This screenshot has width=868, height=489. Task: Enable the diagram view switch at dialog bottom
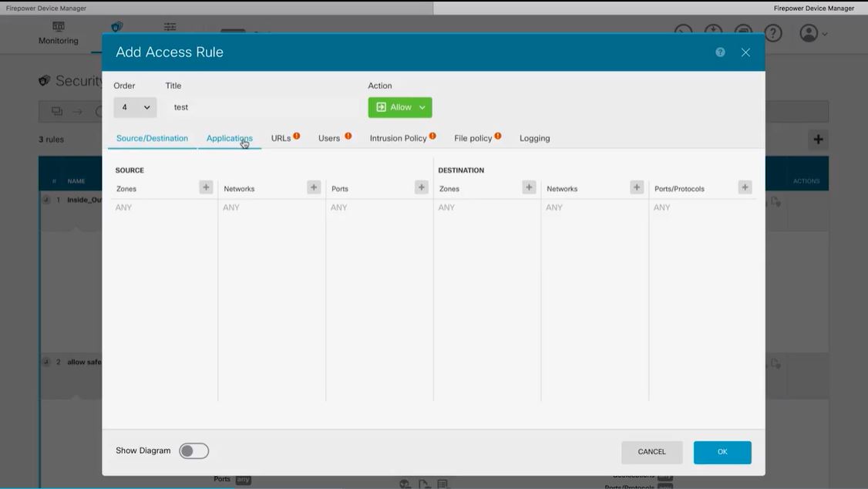point(193,450)
